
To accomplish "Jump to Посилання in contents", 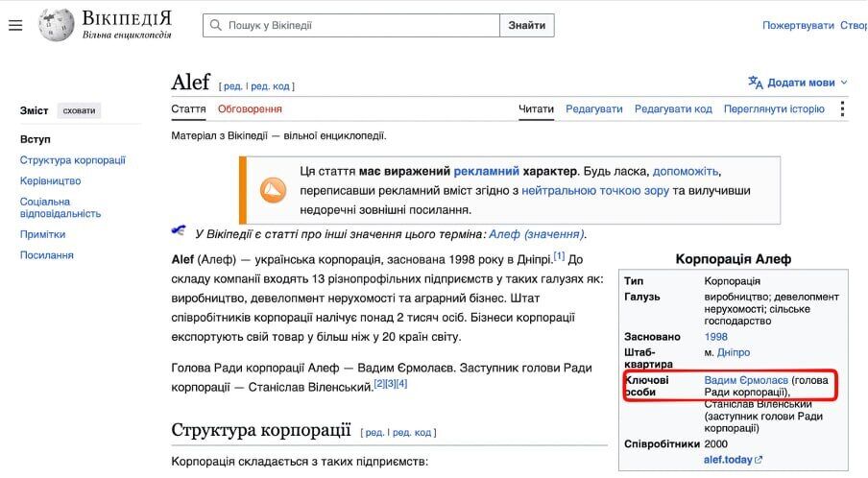I will (x=46, y=255).
